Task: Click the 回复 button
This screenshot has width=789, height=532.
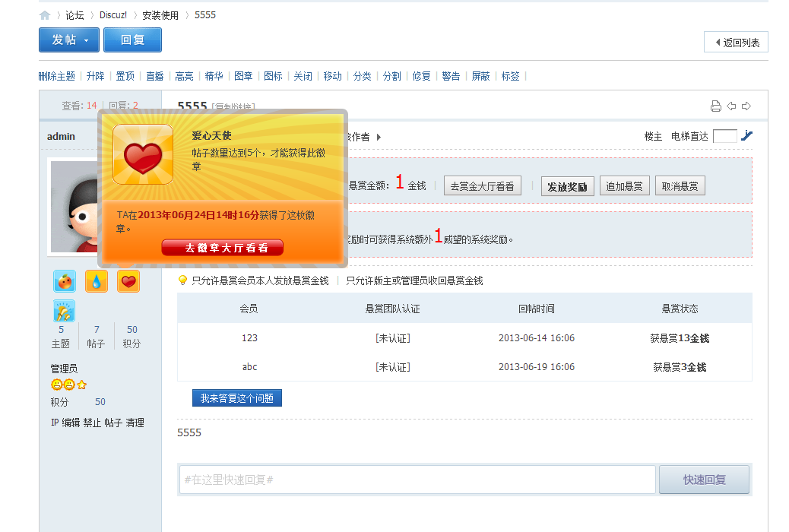Action: pos(132,40)
